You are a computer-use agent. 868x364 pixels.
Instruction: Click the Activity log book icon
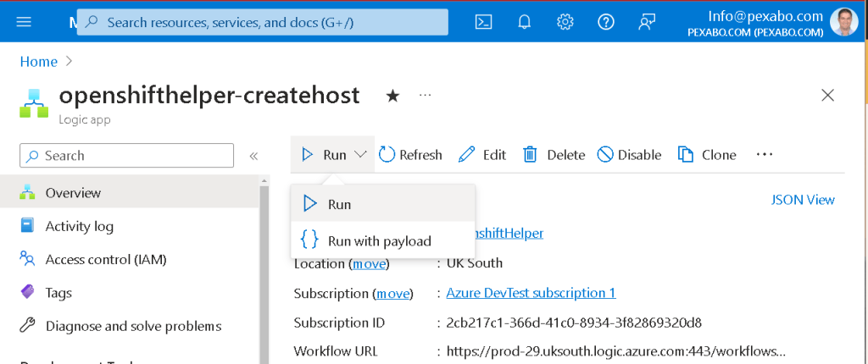tap(27, 226)
